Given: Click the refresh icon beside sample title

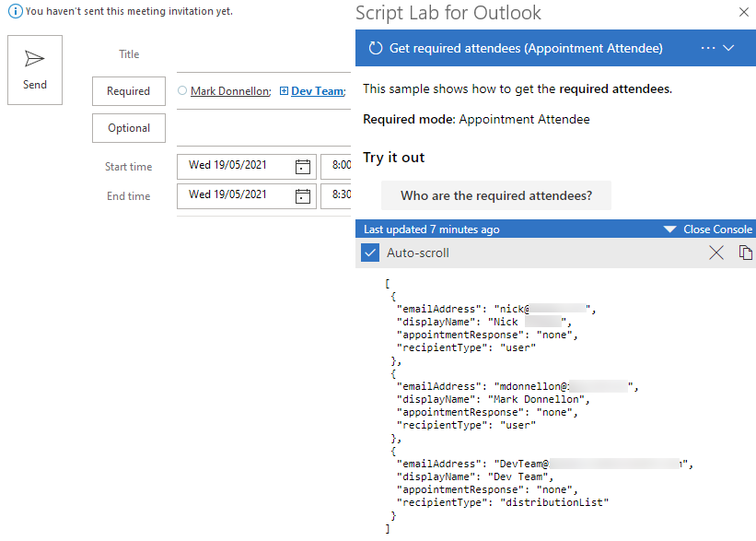Looking at the screenshot, I should tap(374, 47).
